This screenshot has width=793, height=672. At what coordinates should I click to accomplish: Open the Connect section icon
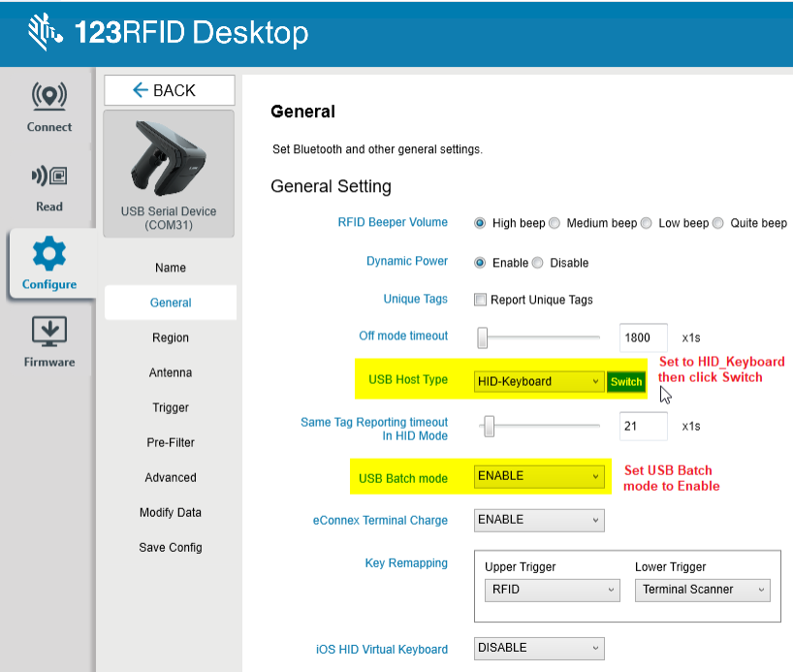[49, 96]
